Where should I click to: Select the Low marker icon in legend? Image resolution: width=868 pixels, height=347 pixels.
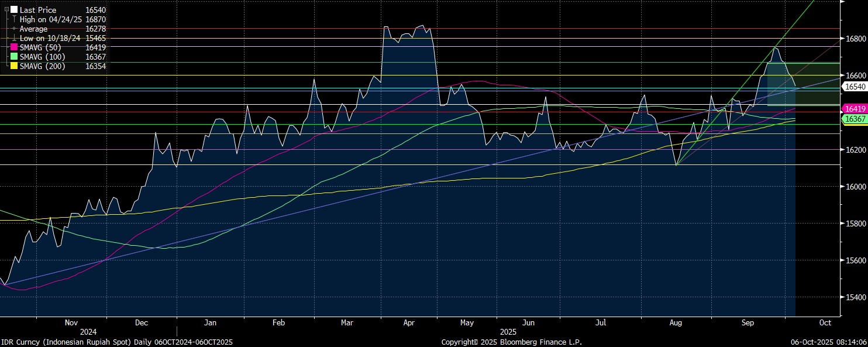[14, 38]
